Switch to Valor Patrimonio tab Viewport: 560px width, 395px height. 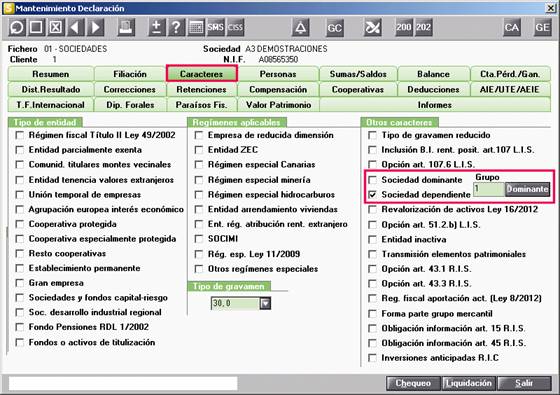click(x=278, y=105)
